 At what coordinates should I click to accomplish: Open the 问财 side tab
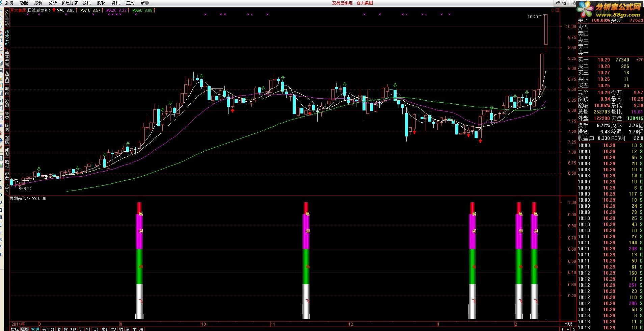pyautogui.click(x=6, y=152)
